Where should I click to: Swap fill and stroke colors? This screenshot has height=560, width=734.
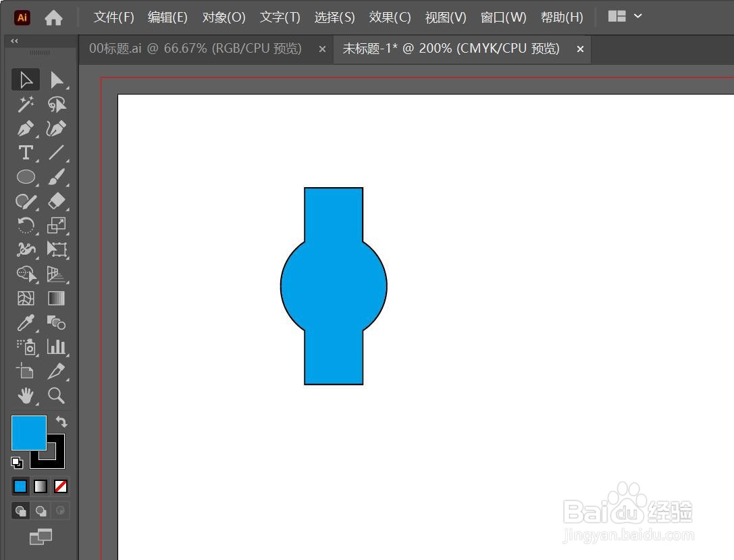[x=62, y=422]
